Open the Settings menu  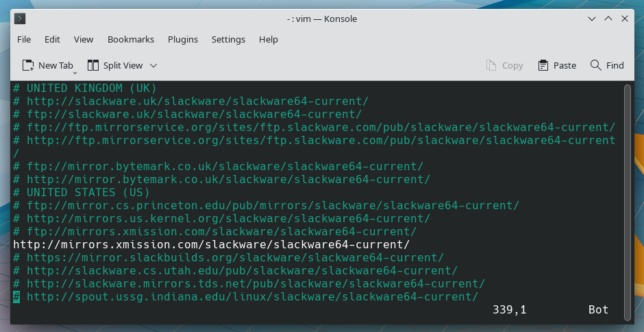[228, 40]
